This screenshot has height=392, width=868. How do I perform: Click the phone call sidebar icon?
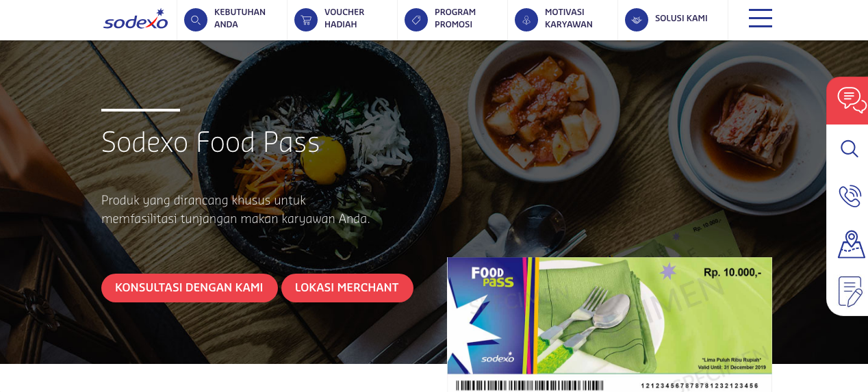[850, 196]
